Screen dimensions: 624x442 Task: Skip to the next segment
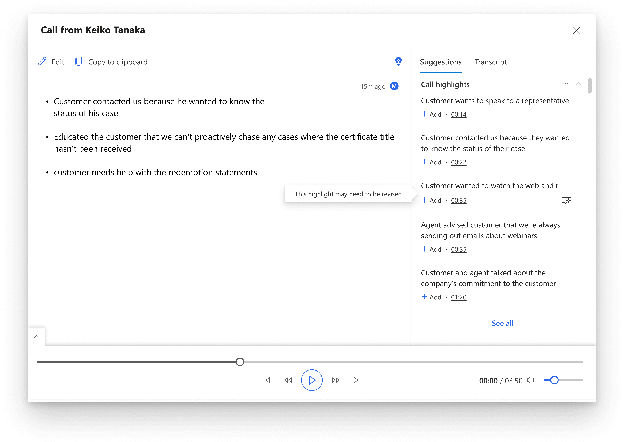356,380
